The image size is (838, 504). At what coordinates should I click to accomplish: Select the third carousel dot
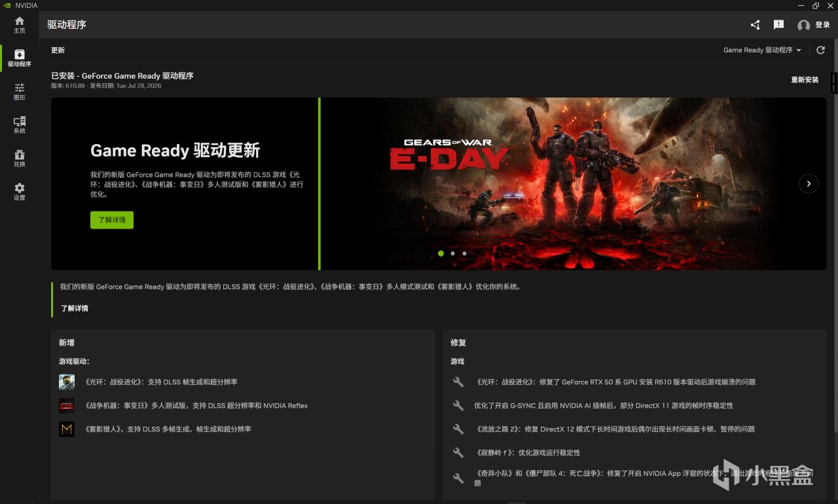pyautogui.click(x=464, y=253)
